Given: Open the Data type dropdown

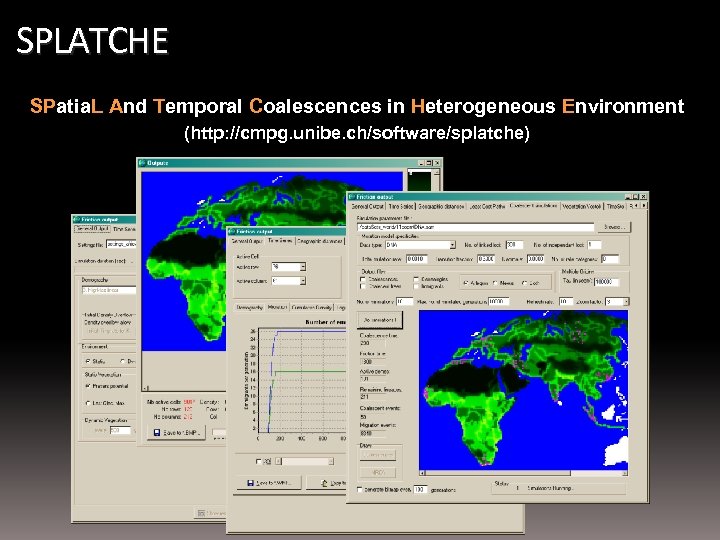Looking at the screenshot, I should click(452, 245).
